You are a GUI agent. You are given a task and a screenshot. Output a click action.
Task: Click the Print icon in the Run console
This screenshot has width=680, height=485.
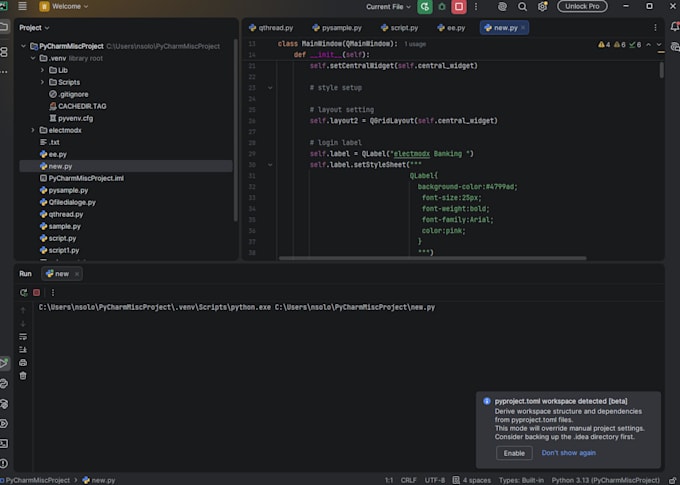[23, 363]
